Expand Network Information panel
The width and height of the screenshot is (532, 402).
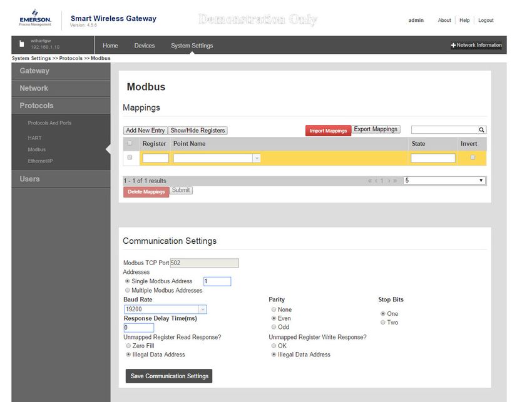pos(476,45)
